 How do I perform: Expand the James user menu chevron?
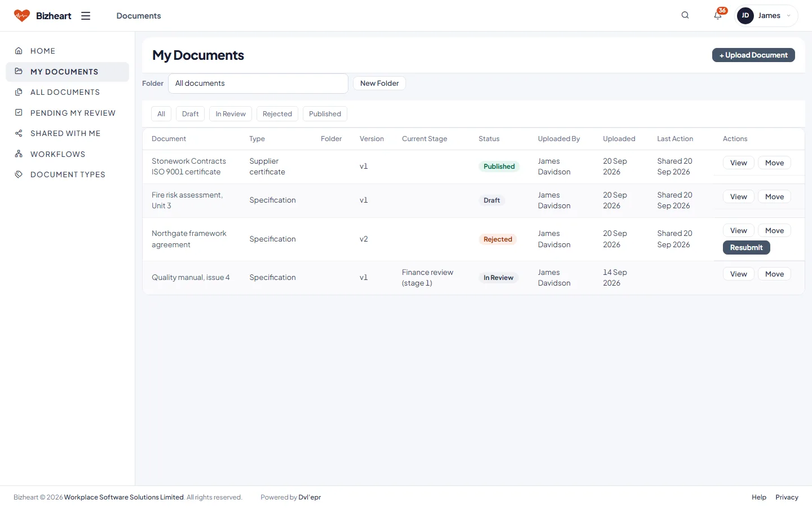(788, 16)
